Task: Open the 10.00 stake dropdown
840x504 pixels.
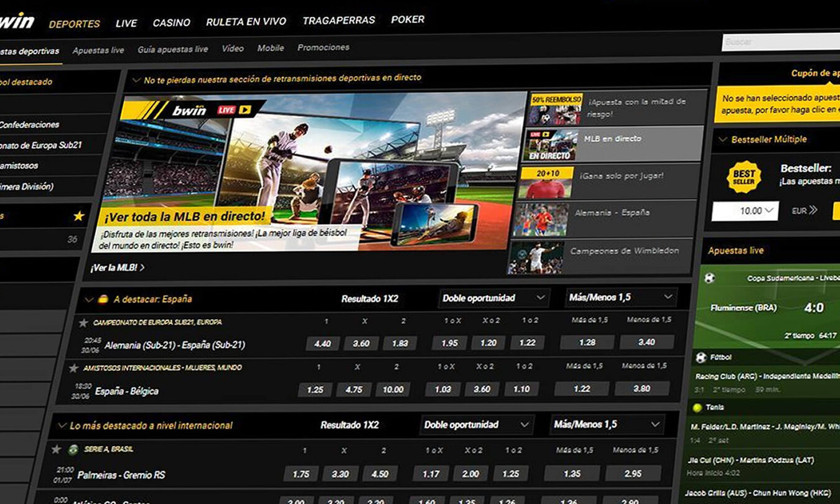Action: [745, 211]
